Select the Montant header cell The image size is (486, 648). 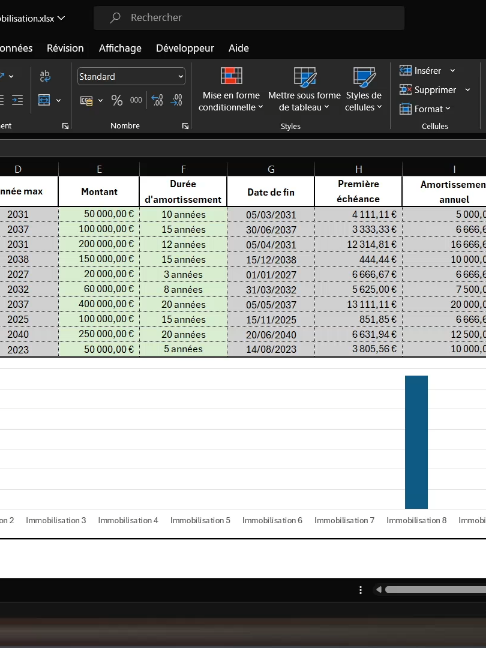[x=99, y=191]
